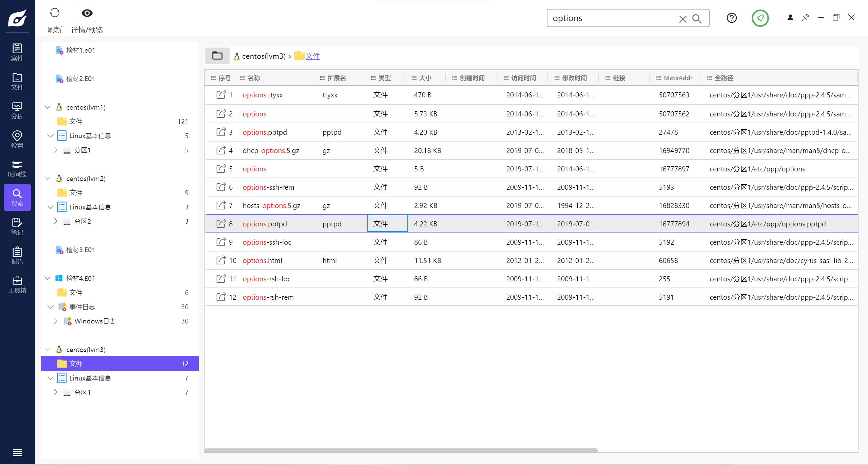The width and height of the screenshot is (868, 465).
Task: Click the app logo in the sidebar top
Action: 17,18
